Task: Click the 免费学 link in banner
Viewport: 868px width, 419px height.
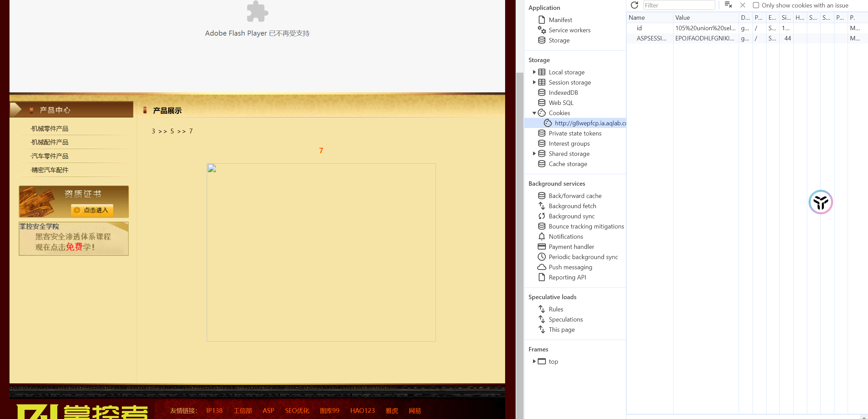Action: point(80,247)
